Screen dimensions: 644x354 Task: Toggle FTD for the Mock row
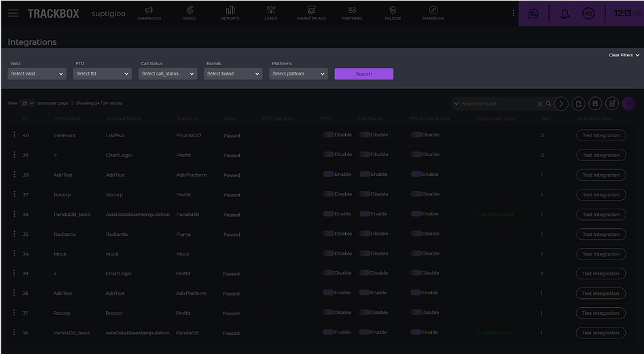point(328,253)
